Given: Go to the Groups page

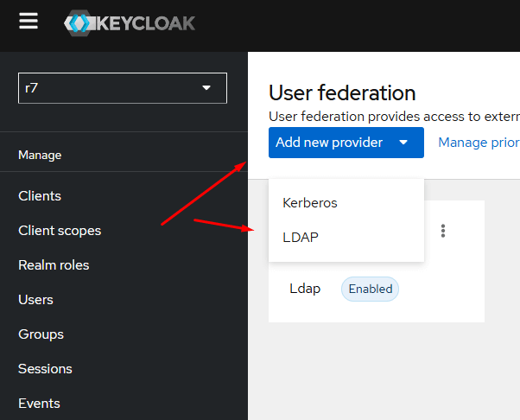Looking at the screenshot, I should coord(41,334).
